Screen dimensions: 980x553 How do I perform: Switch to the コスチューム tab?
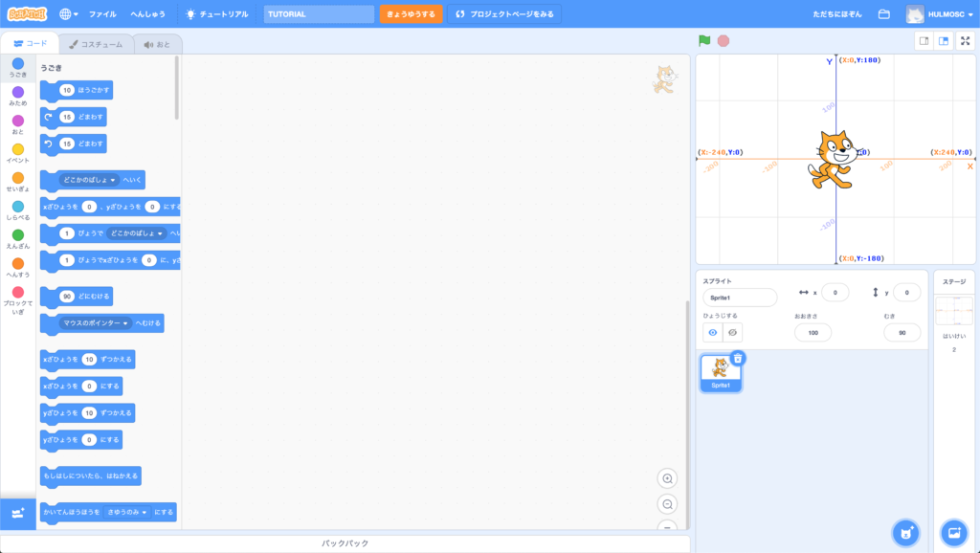94,44
